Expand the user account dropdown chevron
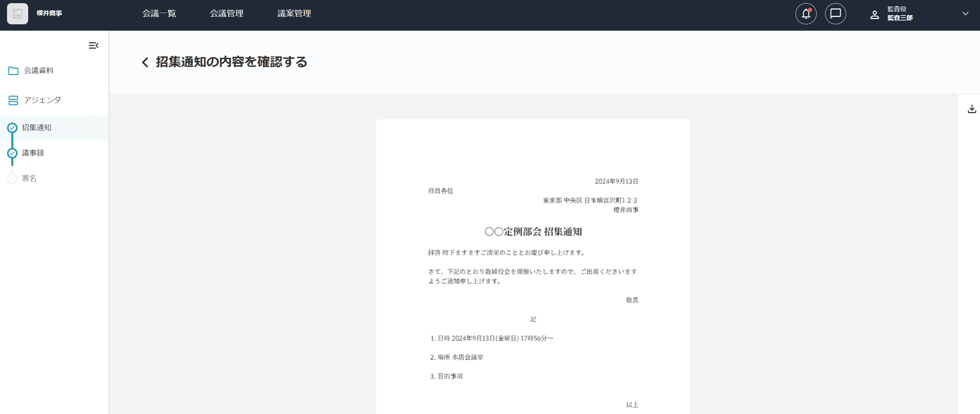980x414 pixels. click(x=965, y=14)
